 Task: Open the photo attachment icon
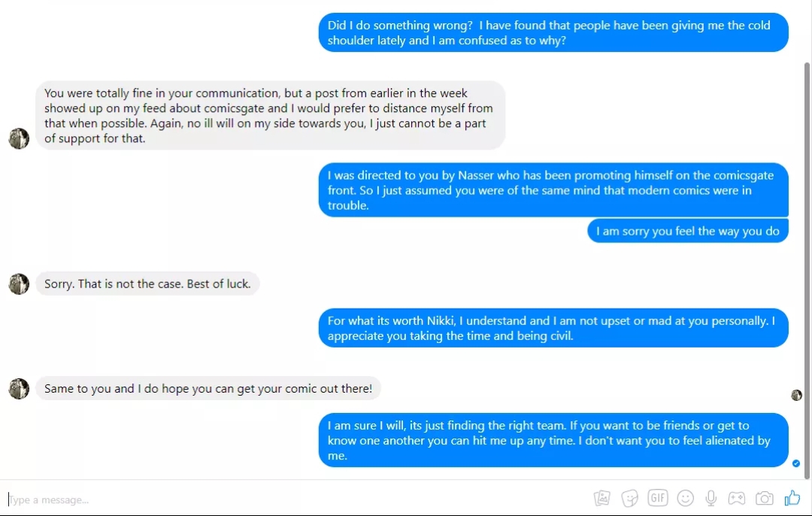(601, 499)
